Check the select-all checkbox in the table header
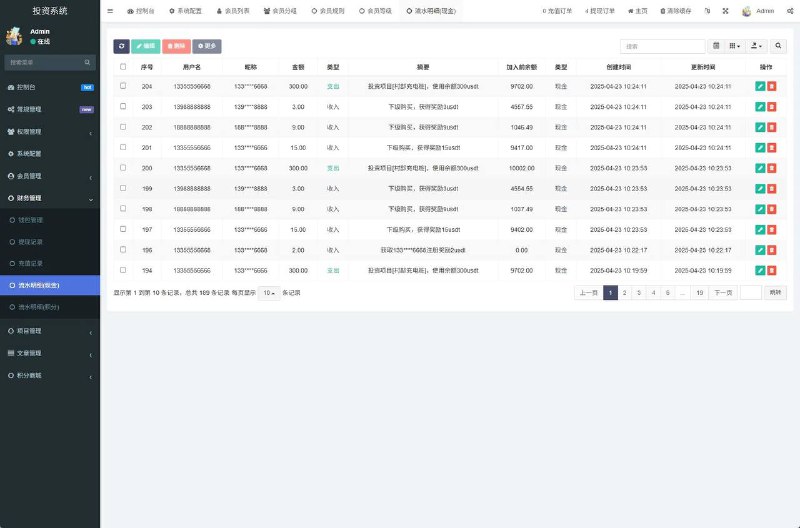The height and width of the screenshot is (528, 800). click(123, 66)
